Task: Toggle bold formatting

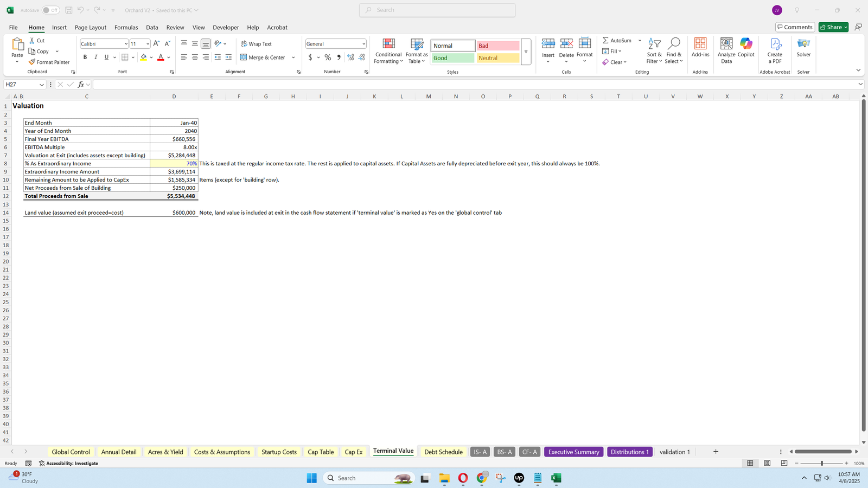Action: pyautogui.click(x=85, y=57)
